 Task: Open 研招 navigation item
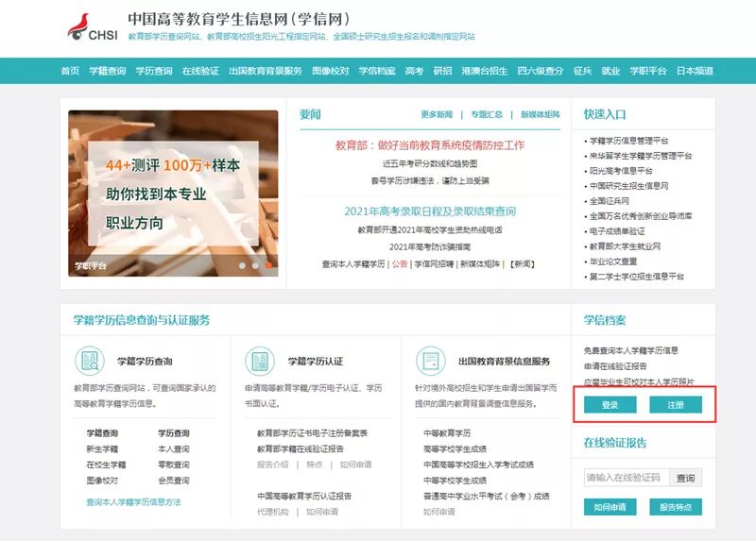(x=442, y=71)
